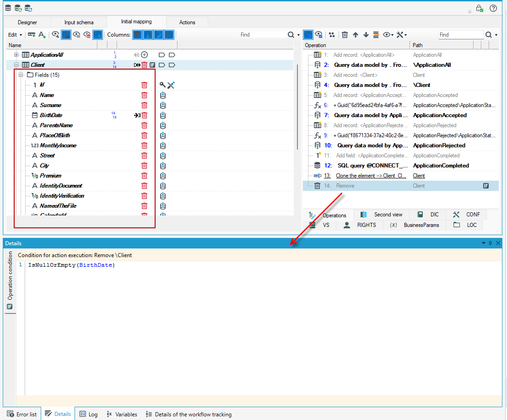Collapse the Client tree node
The image size is (507, 420).
coord(16,65)
